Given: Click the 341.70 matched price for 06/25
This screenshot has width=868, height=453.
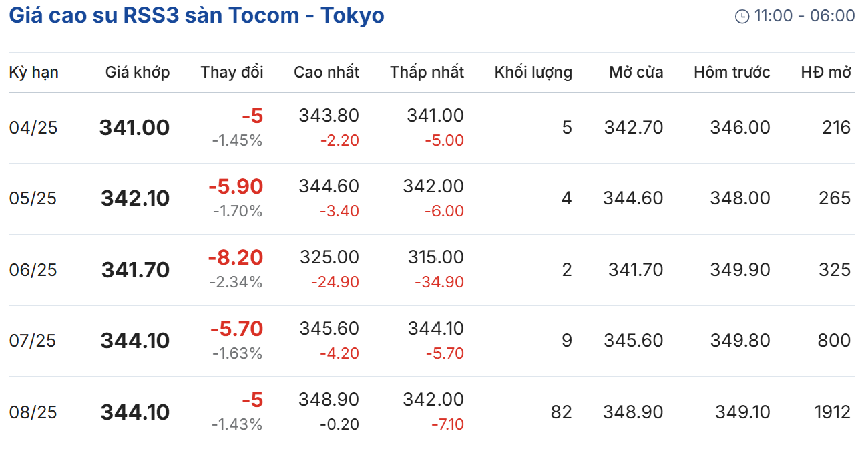Looking at the screenshot, I should (x=136, y=270).
